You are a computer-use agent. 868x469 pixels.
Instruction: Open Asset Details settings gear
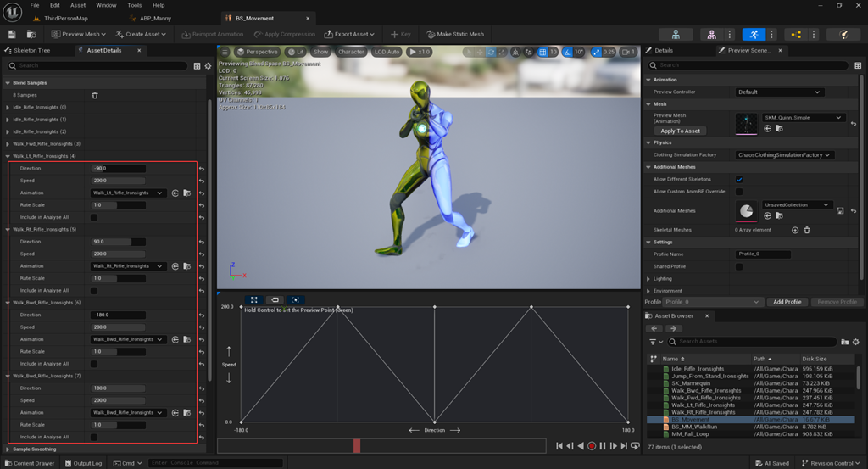pos(208,65)
